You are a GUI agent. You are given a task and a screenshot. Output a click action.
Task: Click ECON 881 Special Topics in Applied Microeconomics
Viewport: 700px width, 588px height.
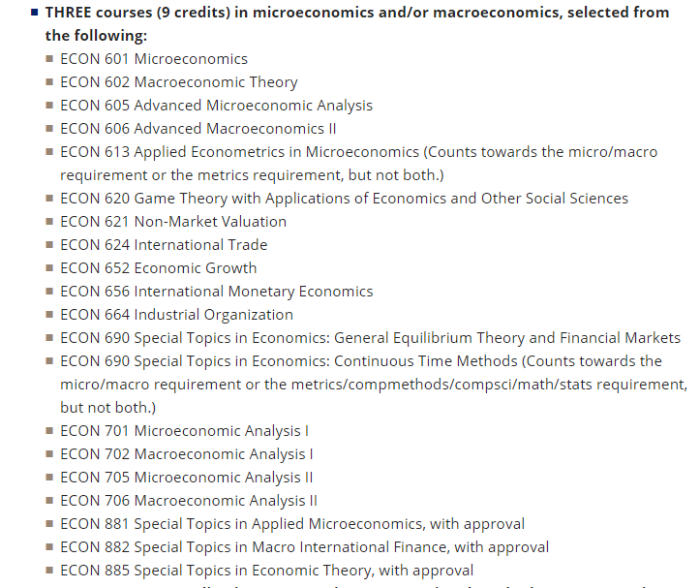tap(292, 524)
